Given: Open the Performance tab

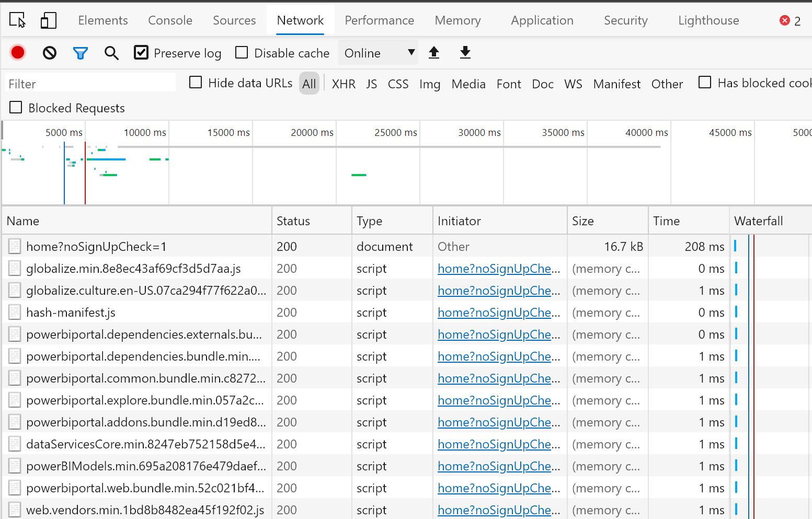Looking at the screenshot, I should 379,20.
